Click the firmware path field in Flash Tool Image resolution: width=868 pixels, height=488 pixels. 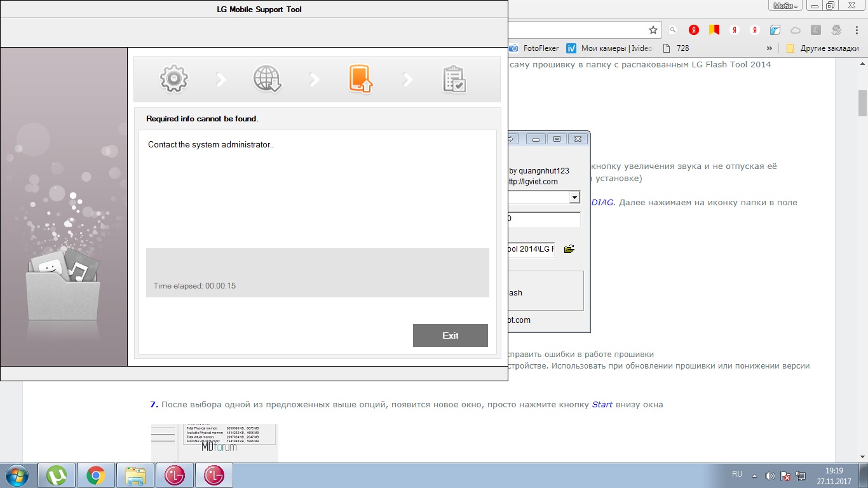pos(531,249)
